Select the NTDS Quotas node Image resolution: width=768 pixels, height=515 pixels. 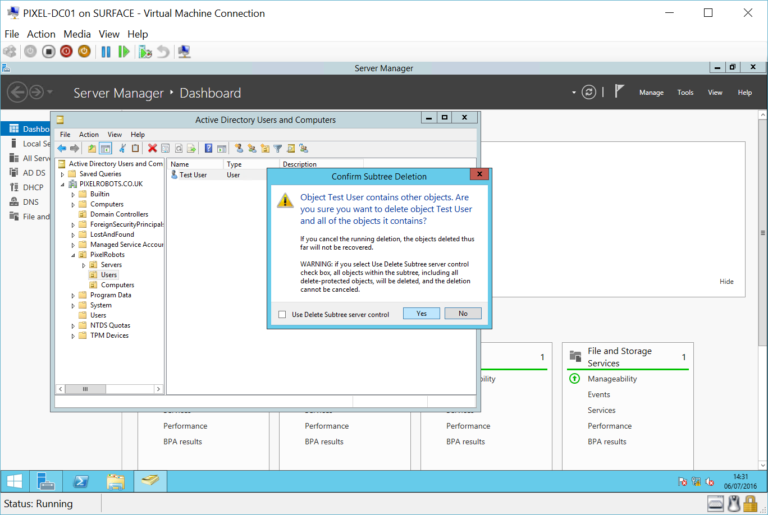[110, 325]
